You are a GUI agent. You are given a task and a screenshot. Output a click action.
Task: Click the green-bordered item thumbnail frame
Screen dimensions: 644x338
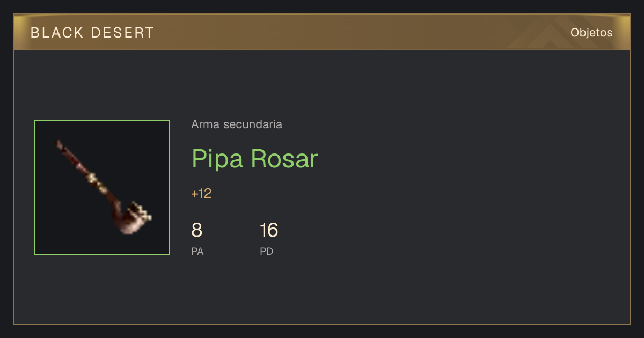pos(102,187)
